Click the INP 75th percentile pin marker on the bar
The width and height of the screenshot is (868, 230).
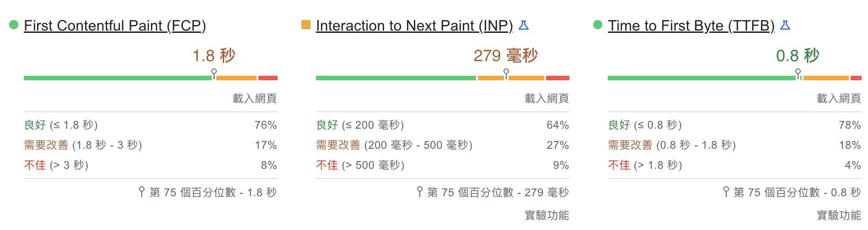click(506, 73)
